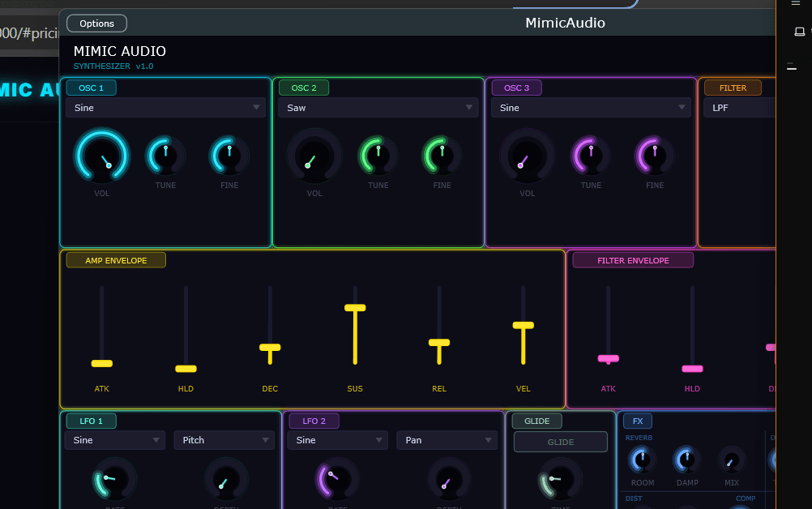Open the OSC 3 waveform dropdown

[591, 108]
